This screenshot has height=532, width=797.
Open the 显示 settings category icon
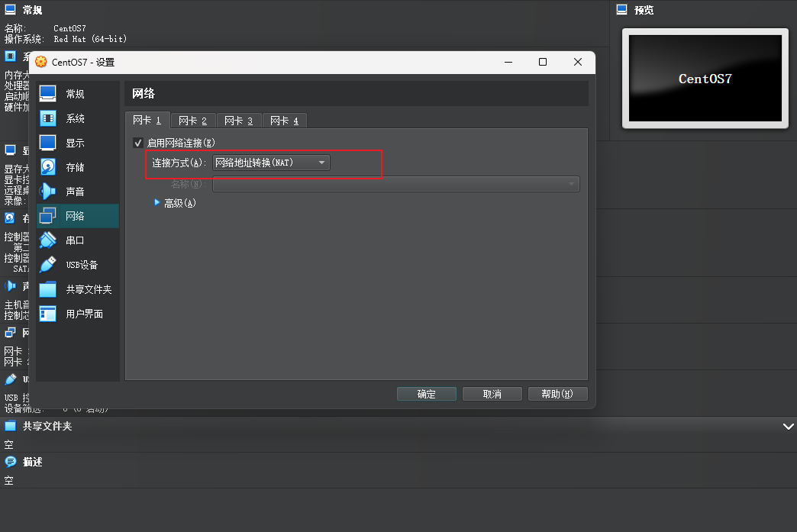(x=48, y=142)
